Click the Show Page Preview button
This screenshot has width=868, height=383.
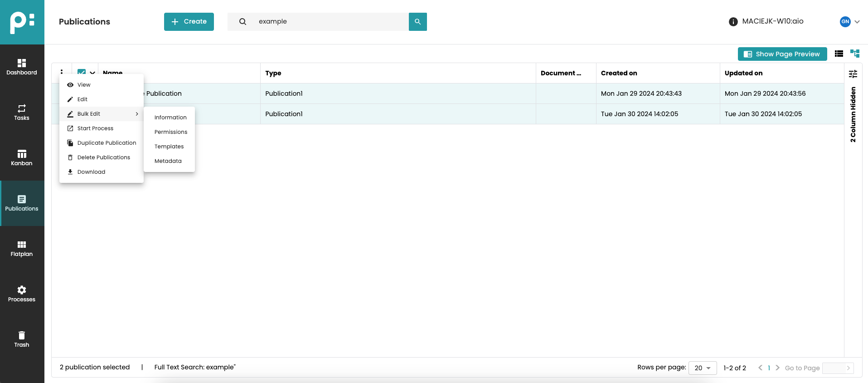point(782,54)
